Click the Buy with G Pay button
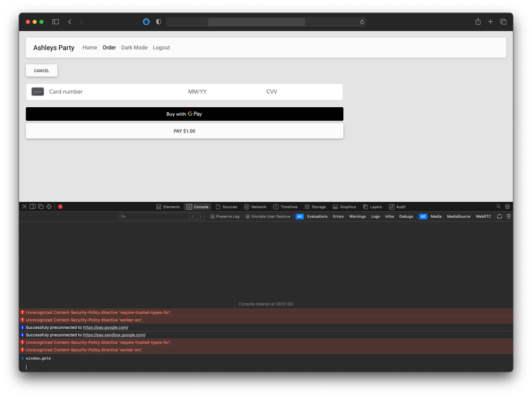The height and width of the screenshot is (397, 532). click(x=184, y=114)
